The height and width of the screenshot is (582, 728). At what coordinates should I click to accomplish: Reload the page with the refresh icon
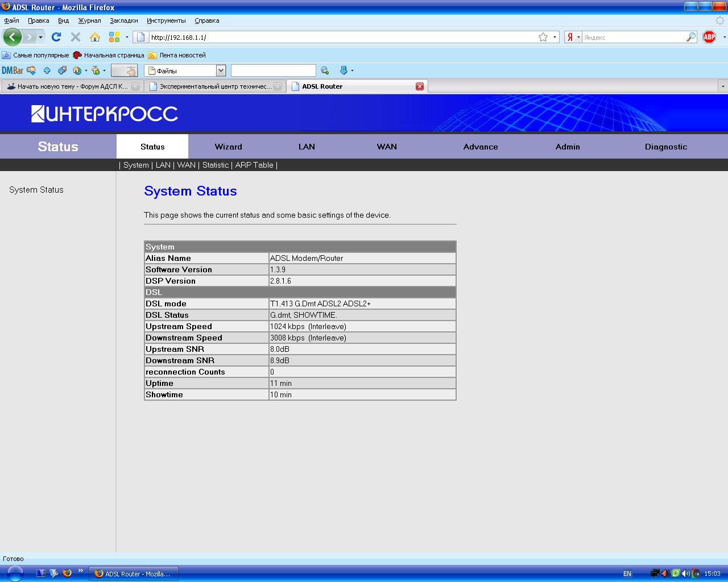coord(56,37)
